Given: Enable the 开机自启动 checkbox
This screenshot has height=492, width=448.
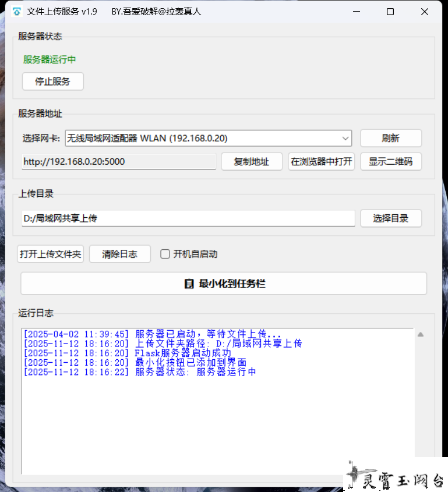Looking at the screenshot, I should coord(165,254).
